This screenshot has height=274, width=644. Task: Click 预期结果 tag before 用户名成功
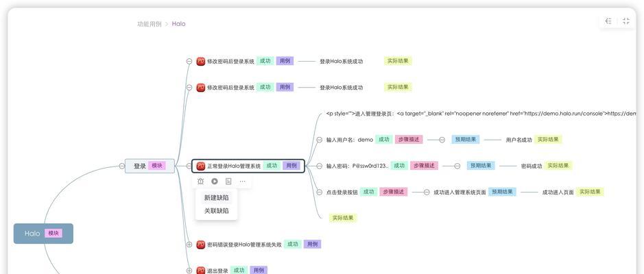pos(465,140)
